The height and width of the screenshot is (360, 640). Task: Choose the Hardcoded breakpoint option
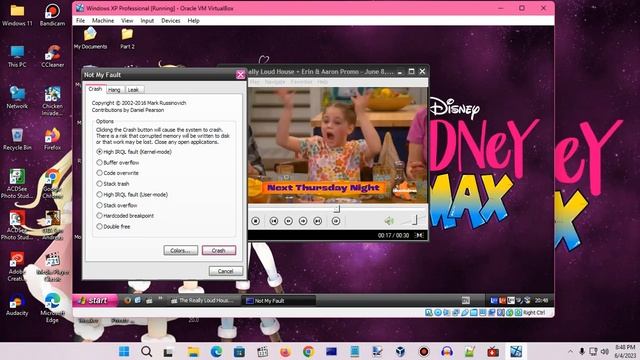coord(125,216)
